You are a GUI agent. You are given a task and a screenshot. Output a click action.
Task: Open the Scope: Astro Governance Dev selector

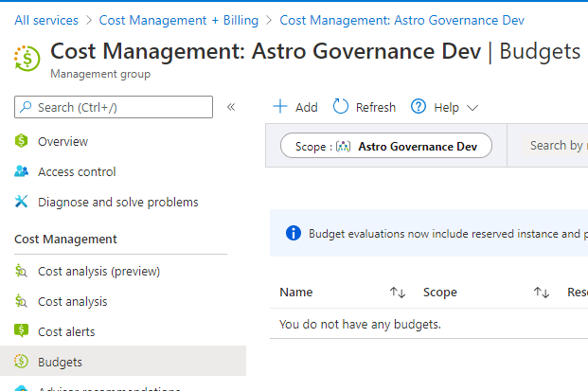click(x=386, y=147)
